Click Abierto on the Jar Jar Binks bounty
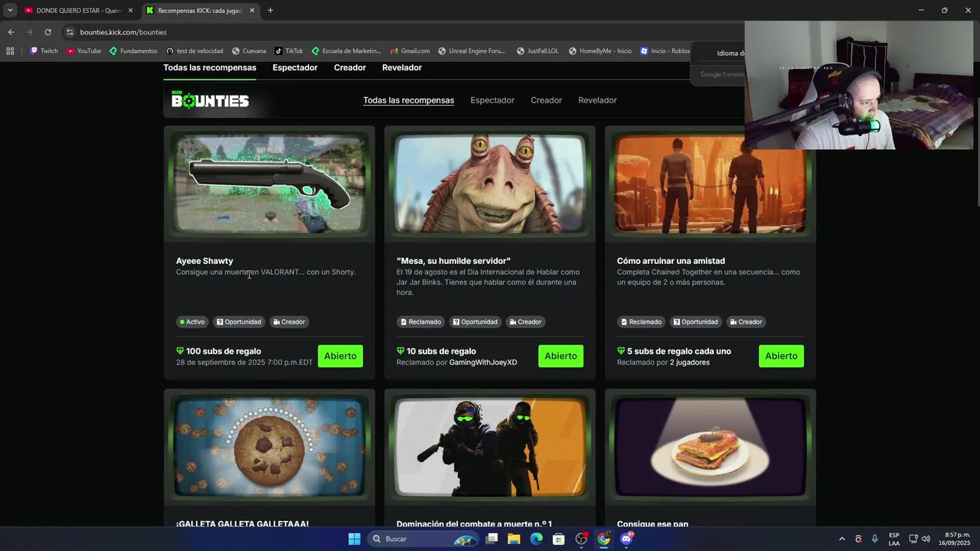The height and width of the screenshot is (551, 980). (x=560, y=356)
